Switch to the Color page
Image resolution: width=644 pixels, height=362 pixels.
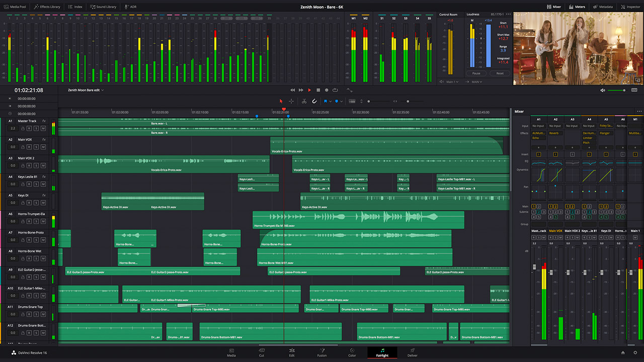point(352,352)
